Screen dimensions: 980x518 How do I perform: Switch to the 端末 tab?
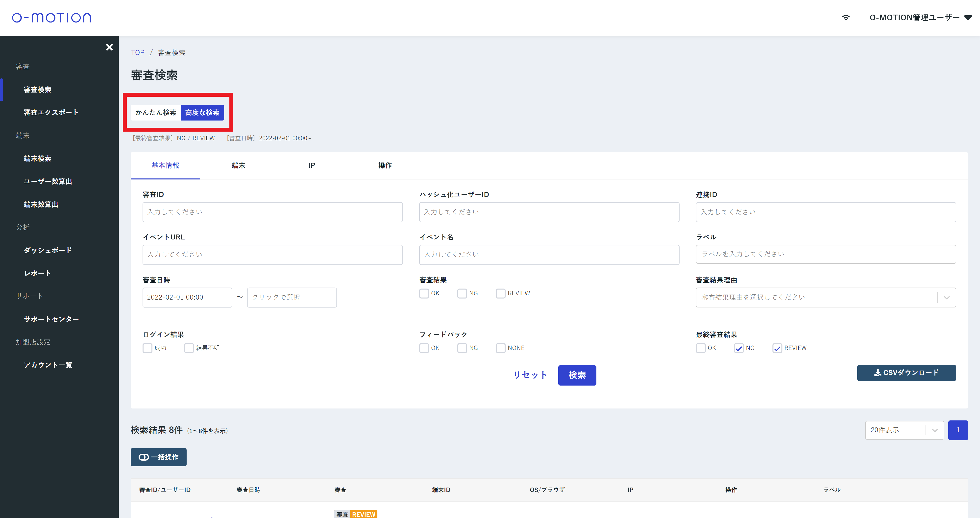(x=238, y=165)
